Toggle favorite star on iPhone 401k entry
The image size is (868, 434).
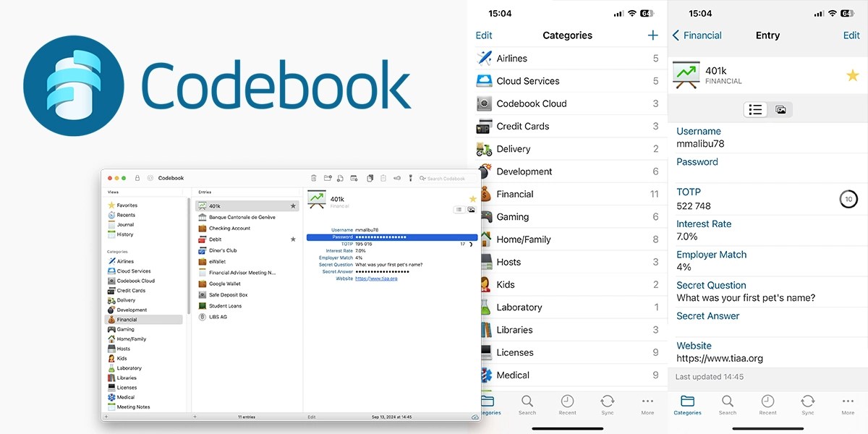pyautogui.click(x=852, y=75)
